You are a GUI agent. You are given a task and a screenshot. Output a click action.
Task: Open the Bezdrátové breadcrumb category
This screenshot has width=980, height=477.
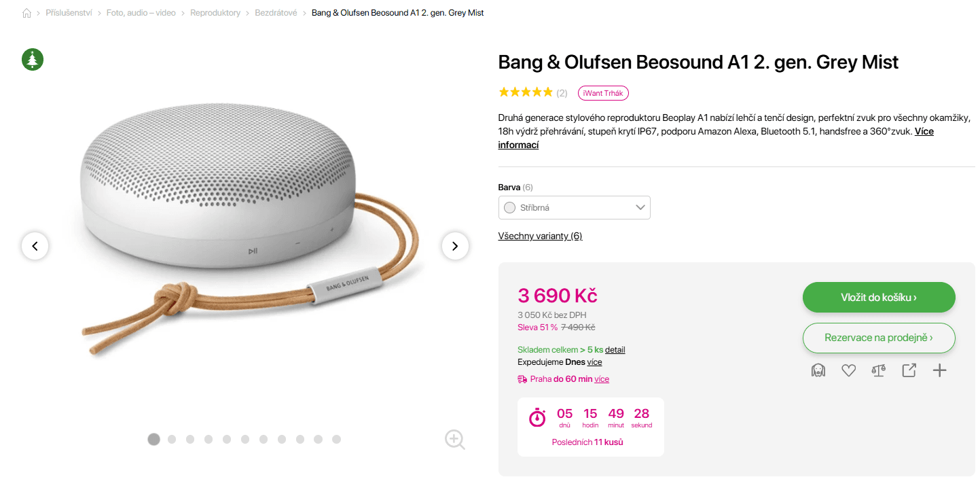(275, 12)
